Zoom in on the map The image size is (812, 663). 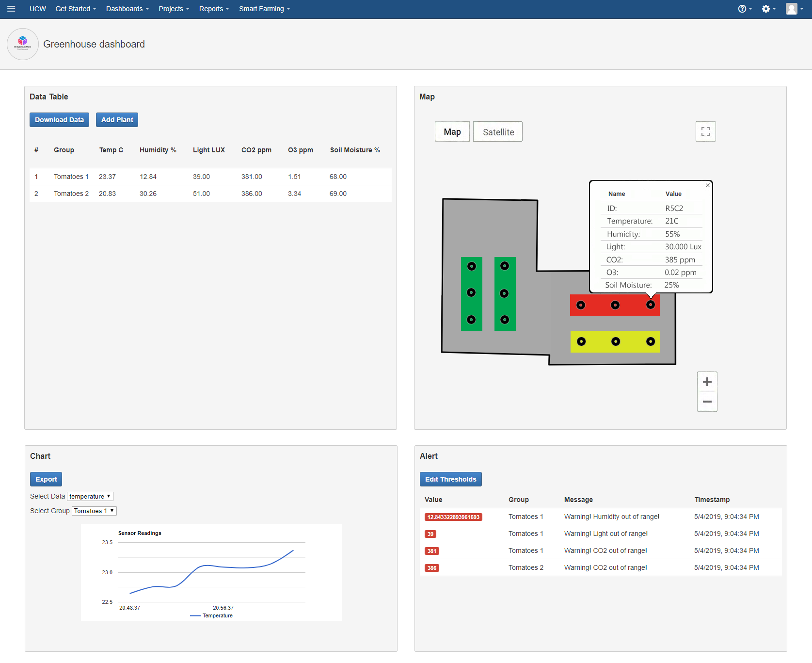click(x=707, y=382)
